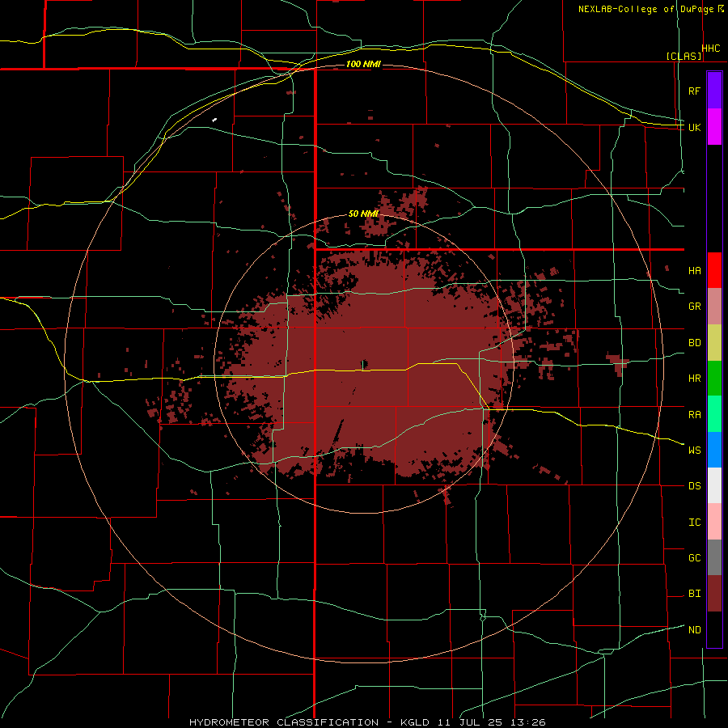The image size is (728, 728).
Task: Click the IC legend label
Action: (694, 523)
